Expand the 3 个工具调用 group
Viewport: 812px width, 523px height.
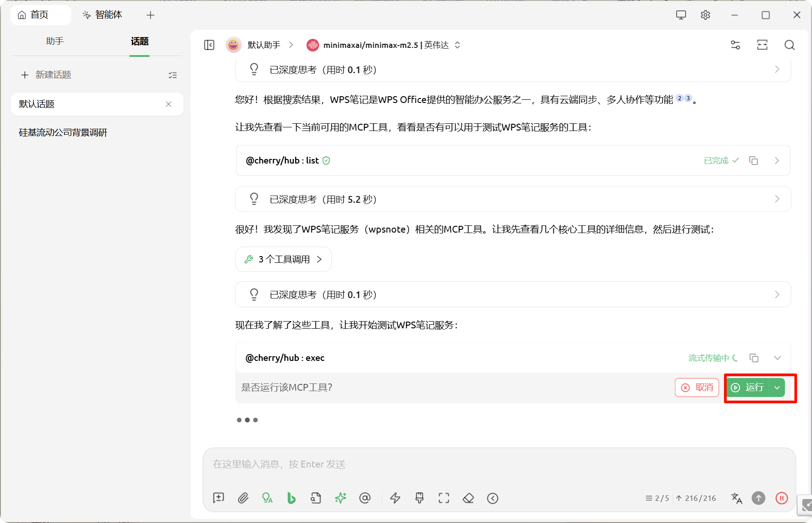click(x=283, y=259)
